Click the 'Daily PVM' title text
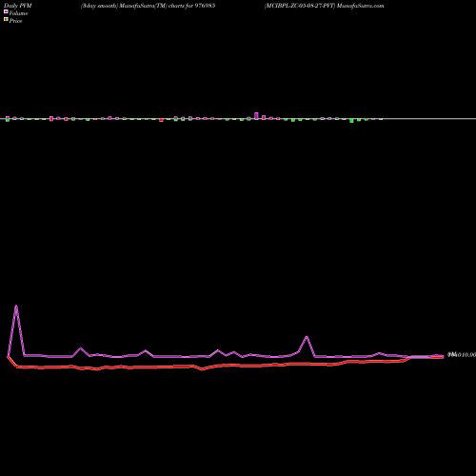This screenshot has width=476, height=476. click(18, 6)
